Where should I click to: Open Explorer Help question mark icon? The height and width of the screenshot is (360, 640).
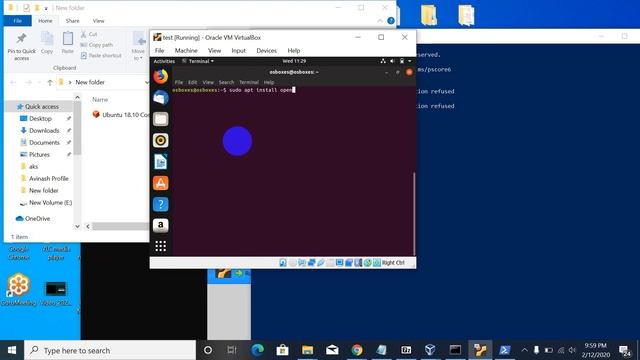pos(391,21)
